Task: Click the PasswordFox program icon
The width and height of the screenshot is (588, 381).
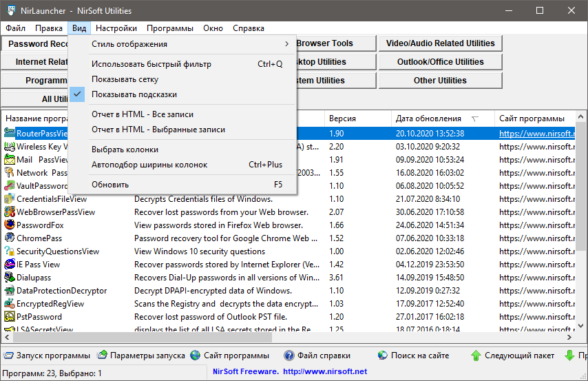Action: (x=10, y=225)
